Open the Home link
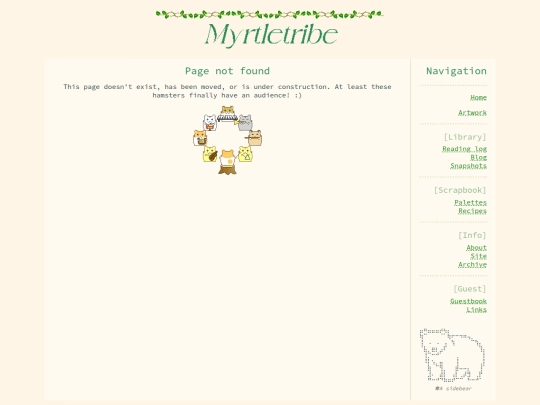Viewport: 540px width, 405px height. click(x=478, y=97)
